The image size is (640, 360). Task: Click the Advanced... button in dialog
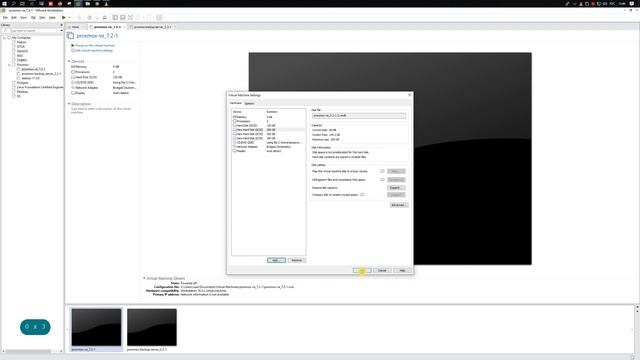(x=398, y=205)
